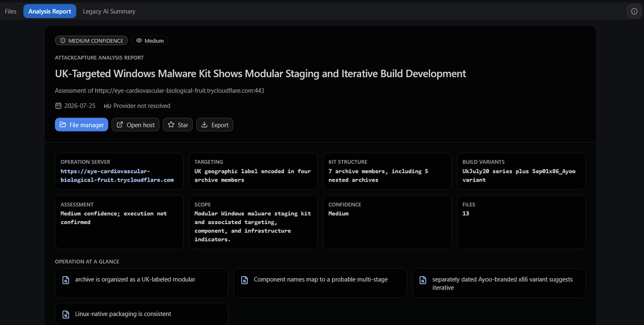
Task: Click the Targeting card about UK geographic label
Action: [253, 171]
